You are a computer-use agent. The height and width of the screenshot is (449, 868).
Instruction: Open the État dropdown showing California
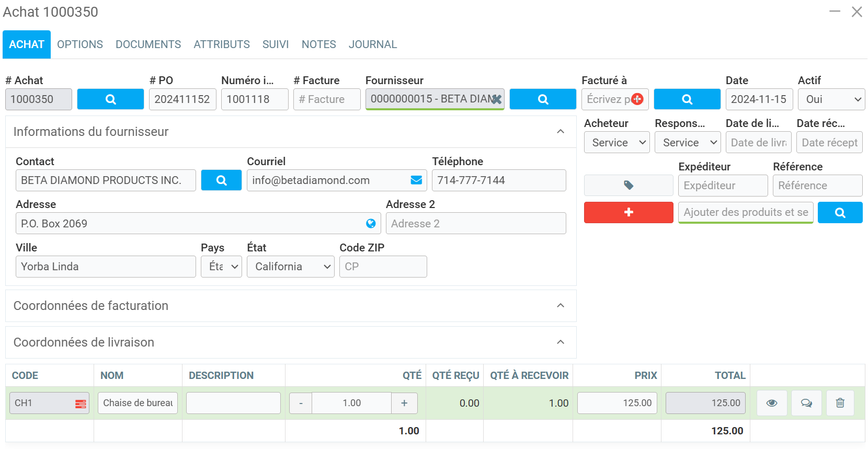(x=290, y=267)
